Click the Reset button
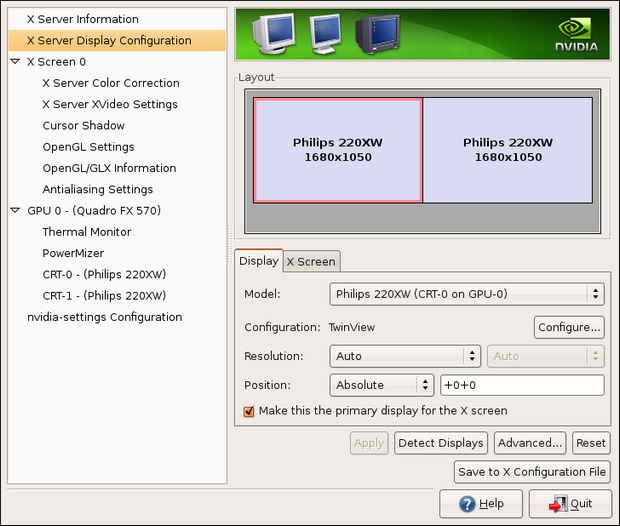The image size is (620, 526). click(x=591, y=443)
